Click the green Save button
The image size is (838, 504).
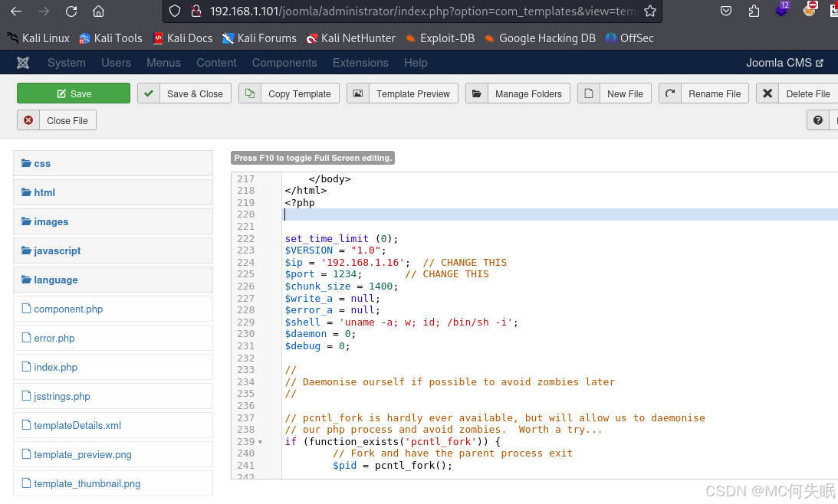click(73, 93)
